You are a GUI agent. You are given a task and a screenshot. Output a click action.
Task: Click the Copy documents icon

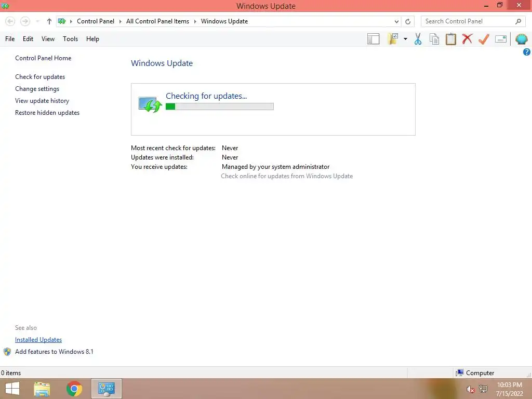coord(434,39)
